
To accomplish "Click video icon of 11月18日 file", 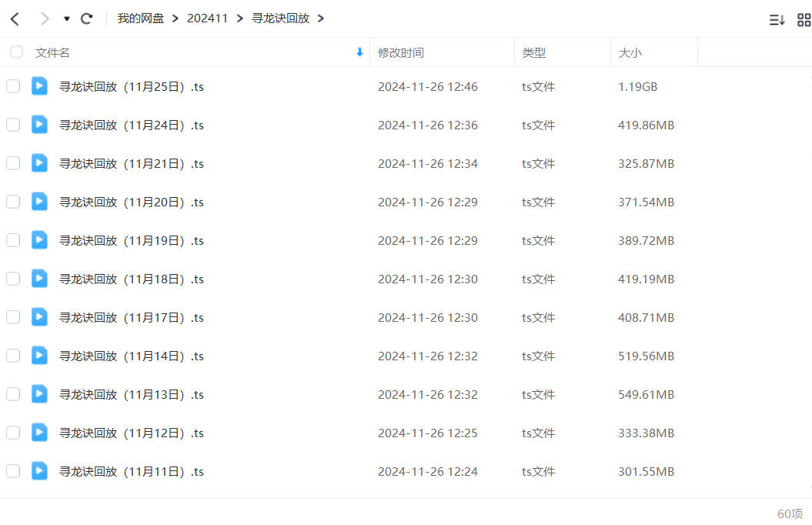I will pos(39,278).
